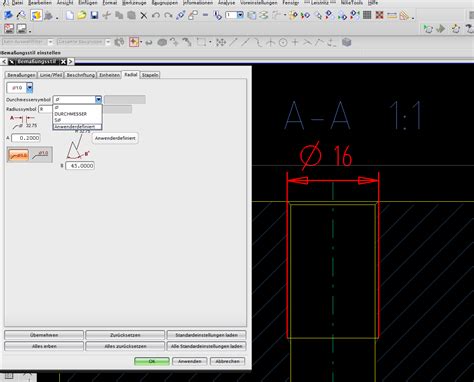
Task: Save using the floppy disk icon
Action: tap(94, 15)
